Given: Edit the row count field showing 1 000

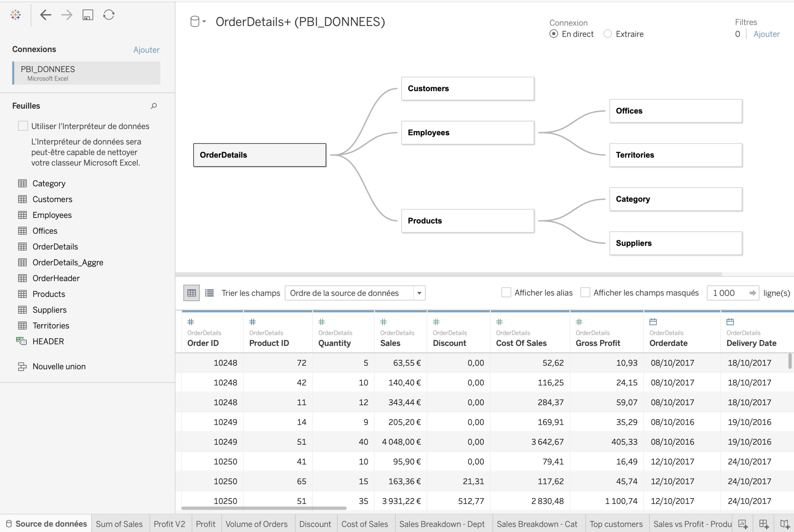Looking at the screenshot, I should [x=729, y=293].
